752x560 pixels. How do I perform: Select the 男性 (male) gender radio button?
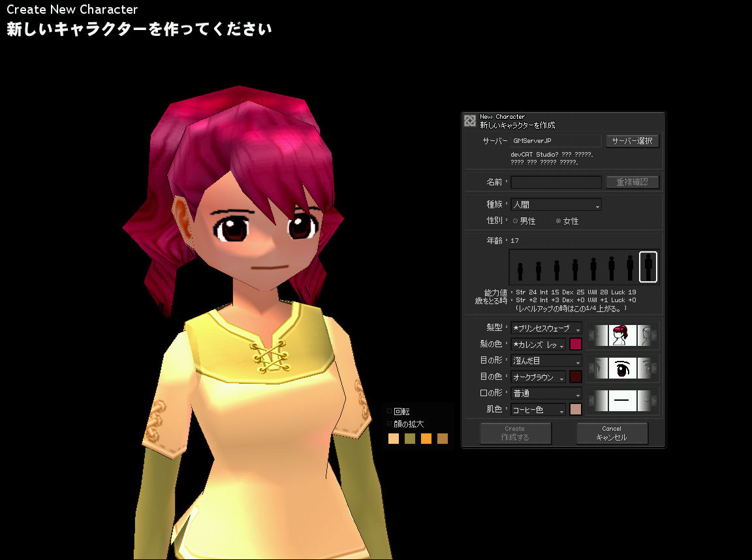point(516,221)
